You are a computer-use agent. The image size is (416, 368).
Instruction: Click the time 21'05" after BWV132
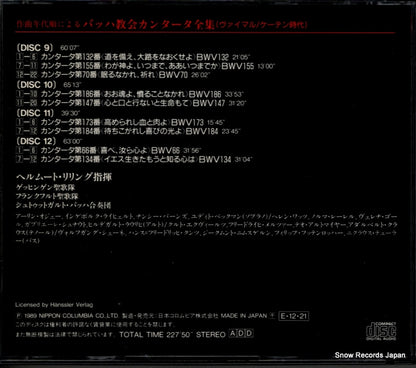click(241, 58)
